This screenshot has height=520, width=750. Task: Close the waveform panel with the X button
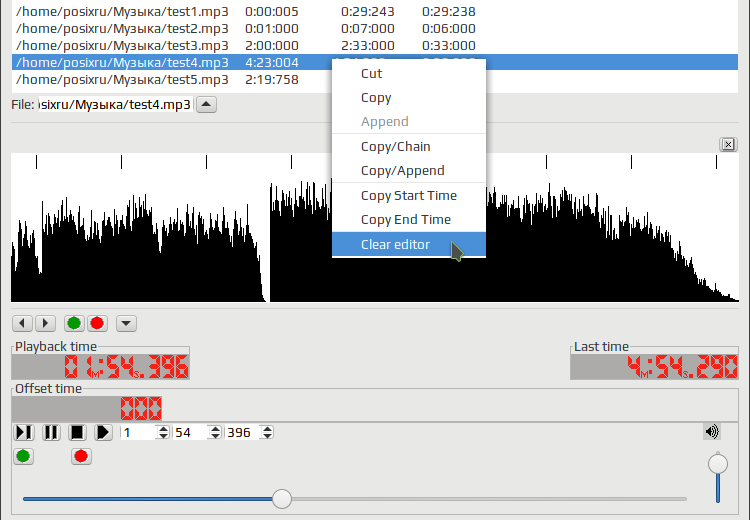tap(728, 144)
